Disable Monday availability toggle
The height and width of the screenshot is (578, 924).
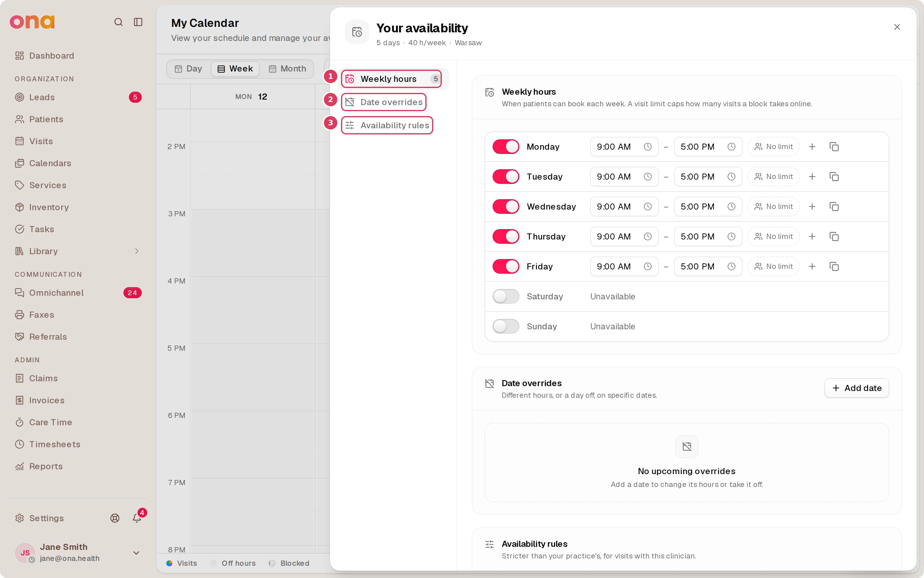(505, 147)
